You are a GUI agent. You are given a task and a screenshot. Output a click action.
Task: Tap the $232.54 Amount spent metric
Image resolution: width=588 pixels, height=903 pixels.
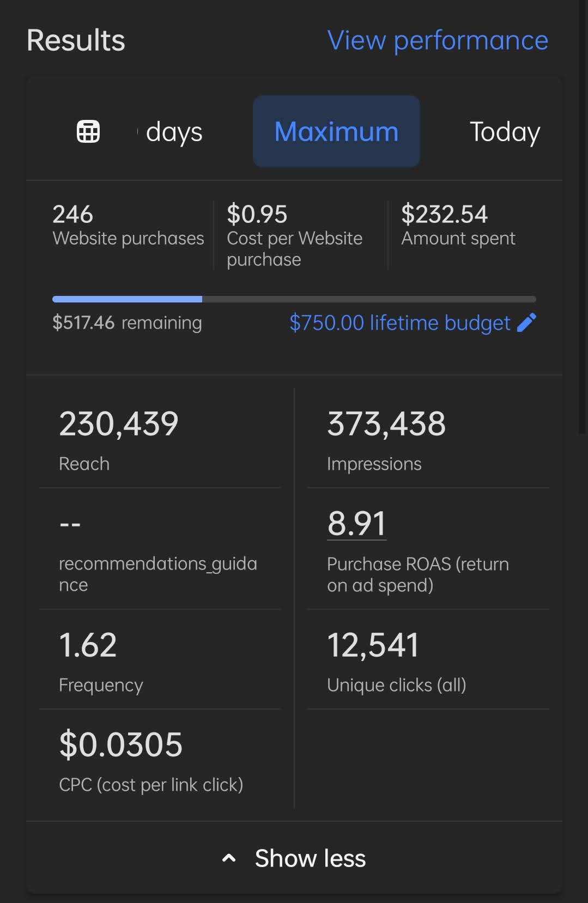[458, 225]
